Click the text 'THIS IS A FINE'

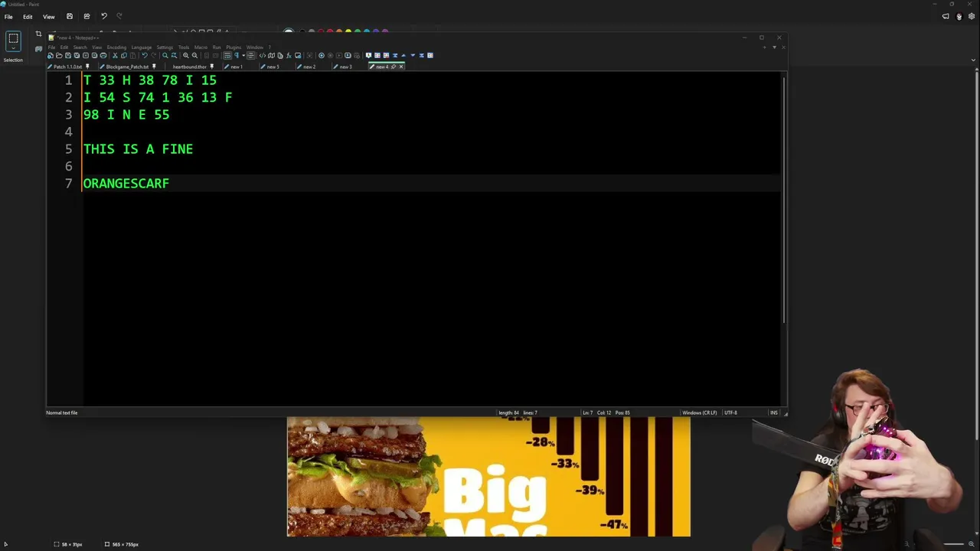138,149
